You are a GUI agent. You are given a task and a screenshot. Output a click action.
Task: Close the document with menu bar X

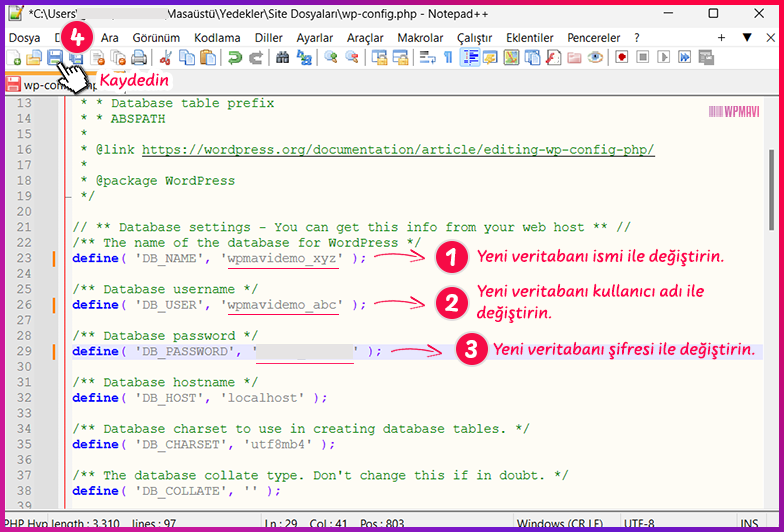[x=770, y=38]
